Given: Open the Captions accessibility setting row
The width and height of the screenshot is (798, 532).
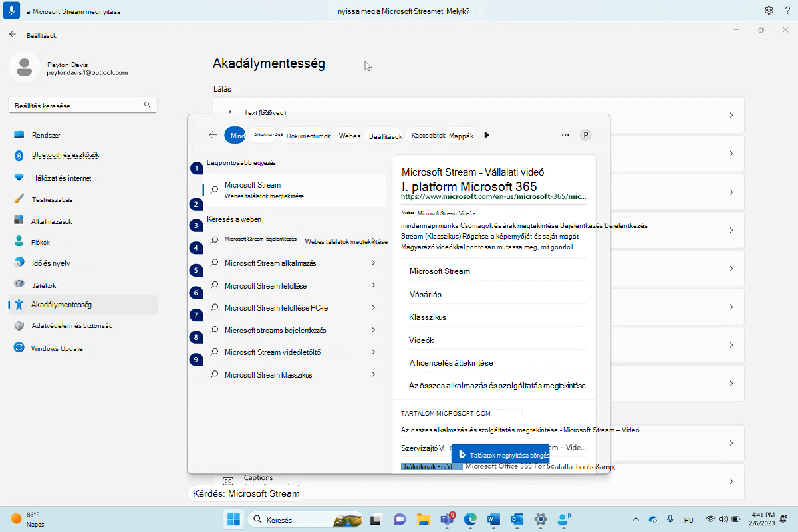Looking at the screenshot, I should (478, 480).
